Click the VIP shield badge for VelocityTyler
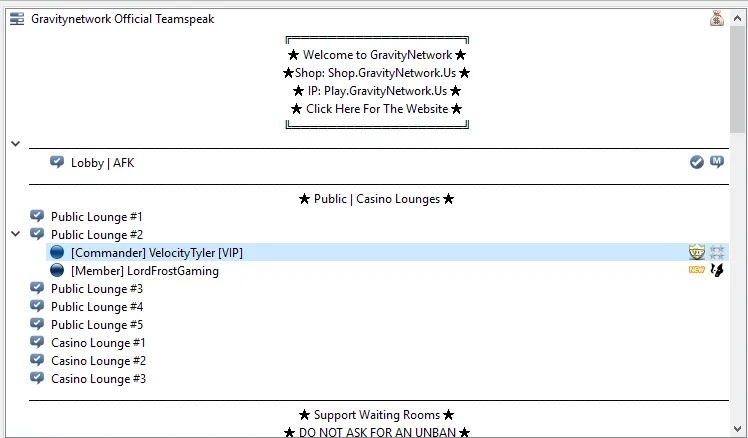Viewport: 748px width, 438px height. (697, 252)
